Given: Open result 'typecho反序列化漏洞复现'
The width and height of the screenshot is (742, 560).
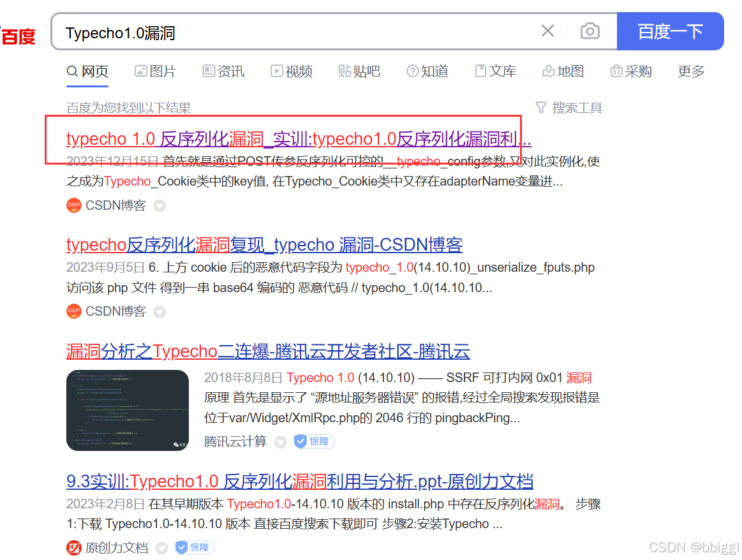Looking at the screenshot, I should pos(264,245).
